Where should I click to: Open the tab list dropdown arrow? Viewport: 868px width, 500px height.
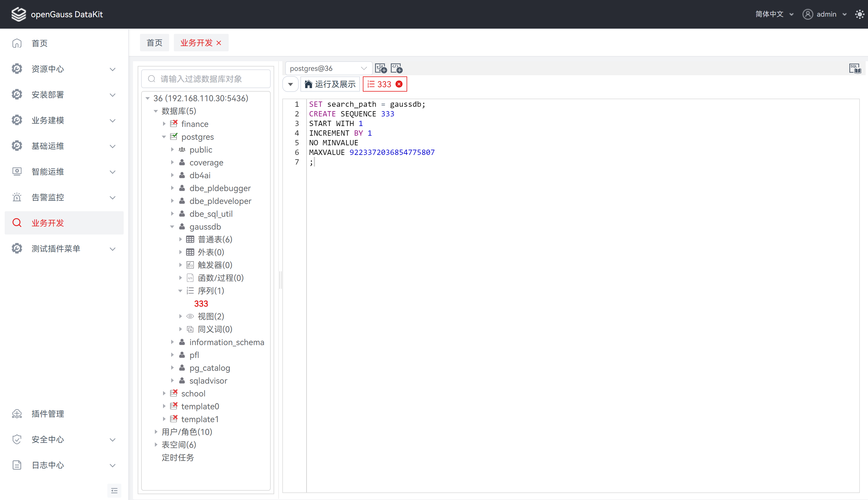(290, 84)
